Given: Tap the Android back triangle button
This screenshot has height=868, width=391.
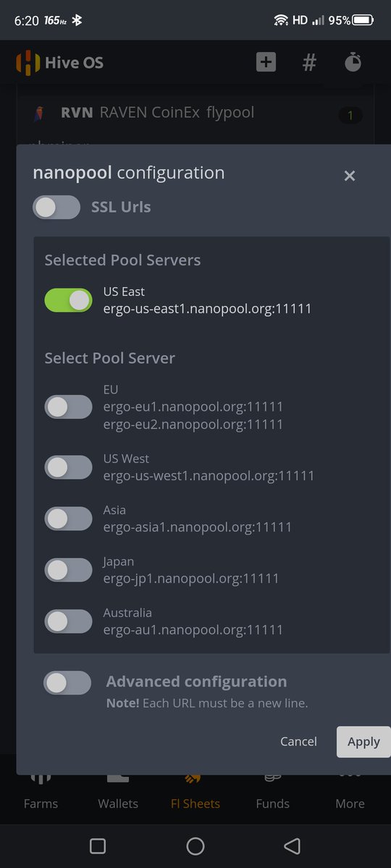Looking at the screenshot, I should [292, 846].
